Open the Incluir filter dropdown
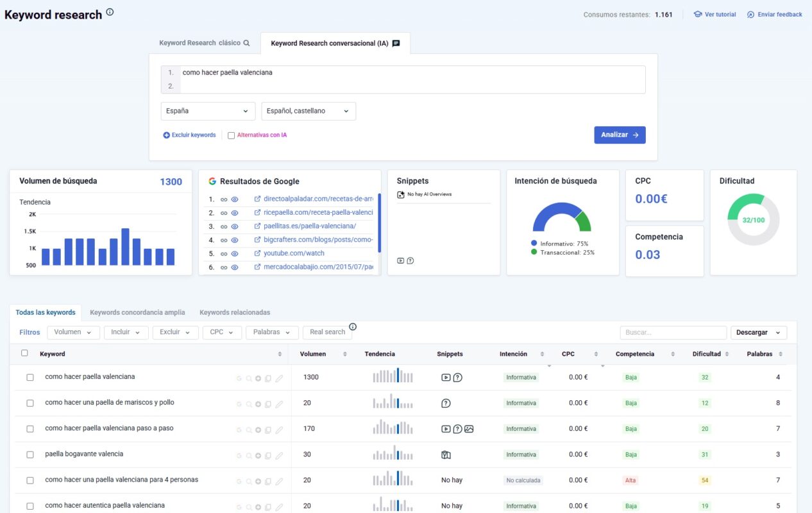The height and width of the screenshot is (513, 812). click(x=126, y=332)
